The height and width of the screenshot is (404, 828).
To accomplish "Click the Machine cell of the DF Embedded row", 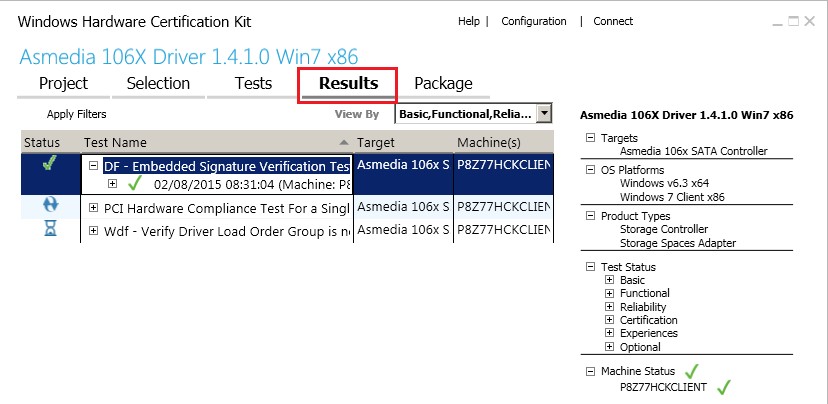I will pos(504,175).
